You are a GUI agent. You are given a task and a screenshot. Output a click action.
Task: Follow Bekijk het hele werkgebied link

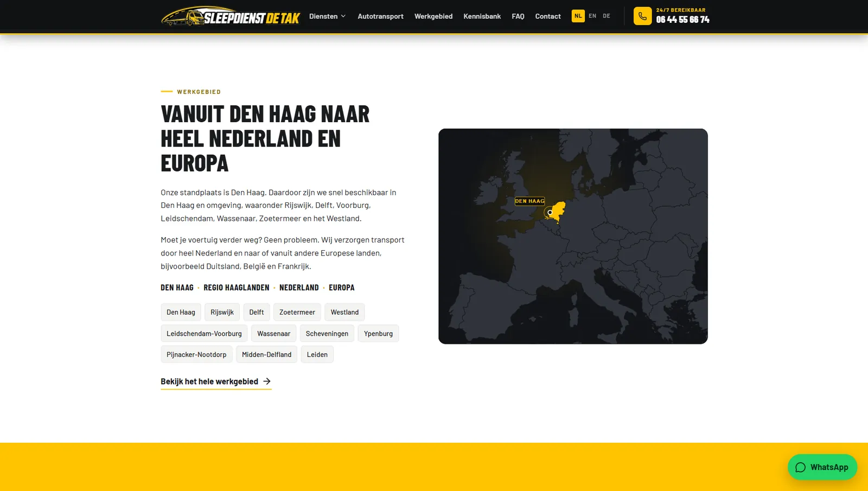(x=216, y=381)
